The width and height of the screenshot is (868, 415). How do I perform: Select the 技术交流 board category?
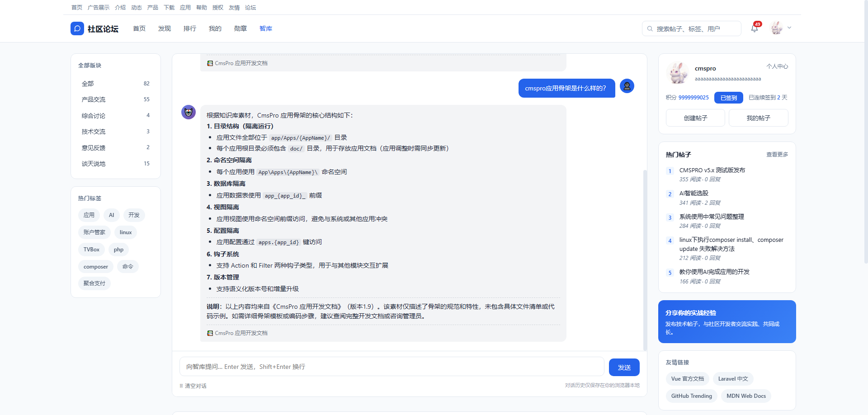pyautogui.click(x=116, y=132)
